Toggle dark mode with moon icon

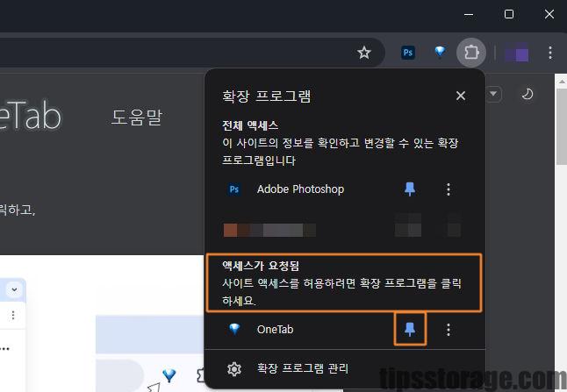click(527, 95)
